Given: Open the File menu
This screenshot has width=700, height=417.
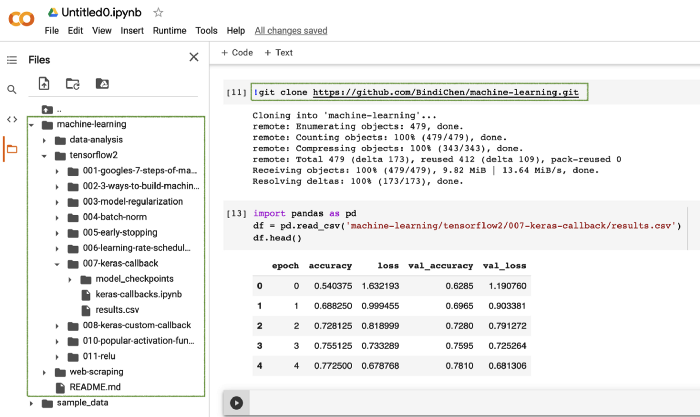Looking at the screenshot, I should (x=51, y=31).
